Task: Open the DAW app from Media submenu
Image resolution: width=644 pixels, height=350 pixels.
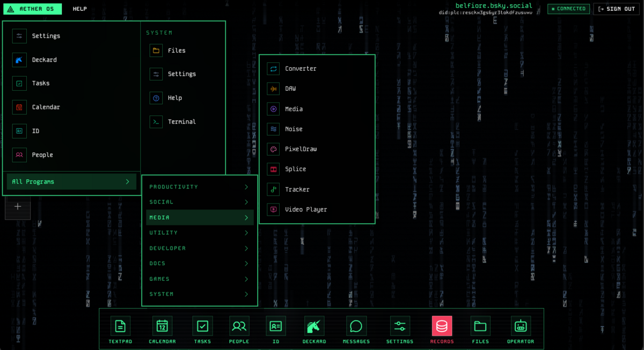Action: click(x=290, y=89)
